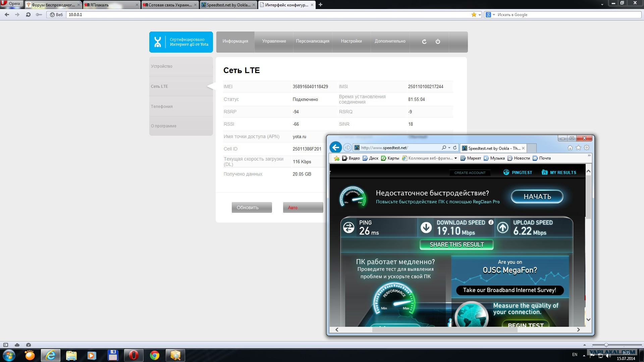Focus the Opera address field showing 10.0.0.1
This screenshot has height=362, width=644.
point(268,15)
